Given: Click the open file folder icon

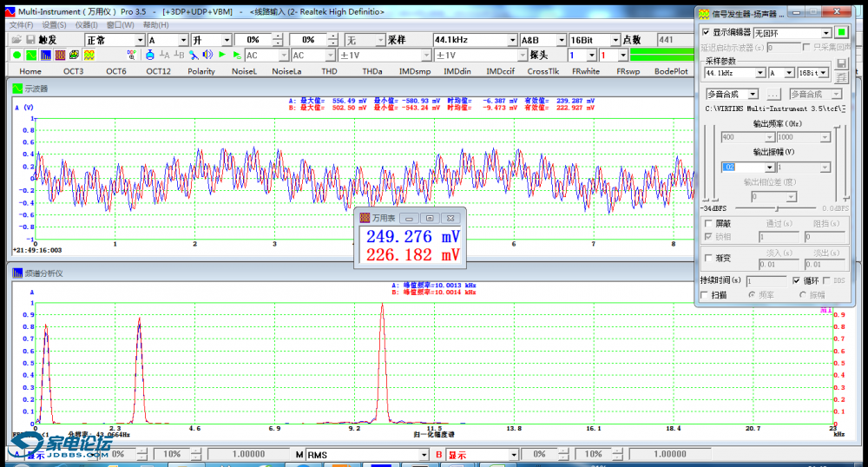Looking at the screenshot, I should (x=16, y=40).
